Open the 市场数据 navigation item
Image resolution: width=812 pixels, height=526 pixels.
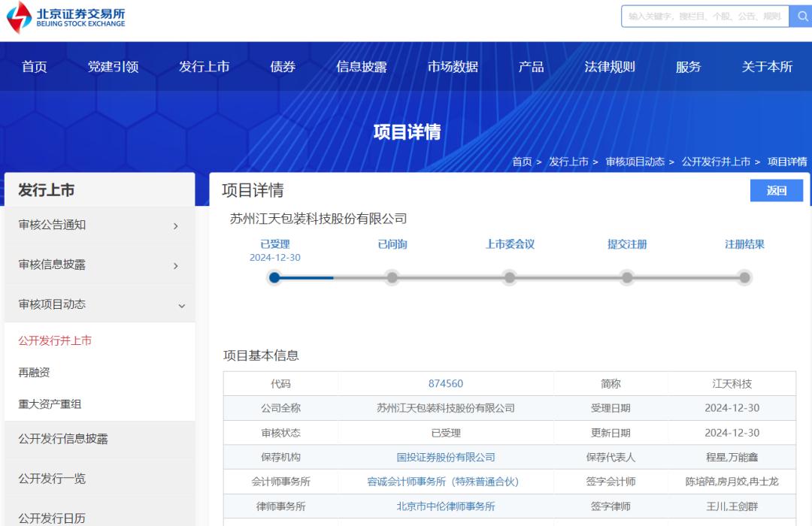click(453, 67)
